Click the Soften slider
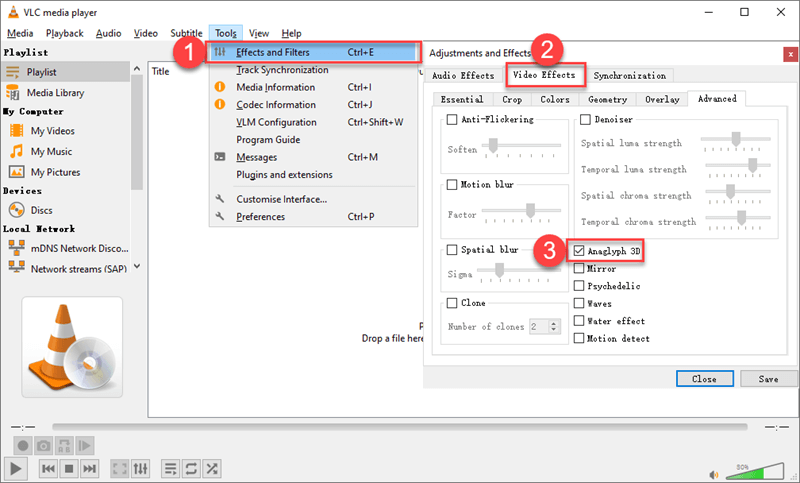This screenshot has height=483, width=800. coord(521,146)
